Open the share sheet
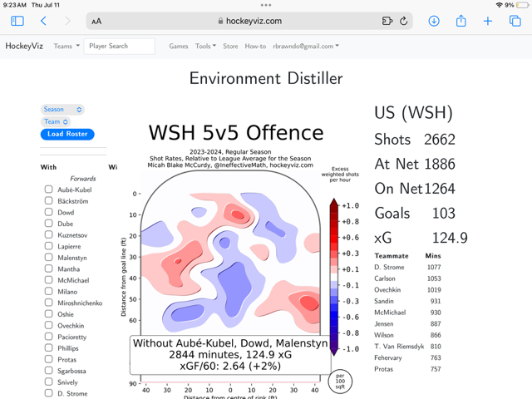 click(x=461, y=21)
